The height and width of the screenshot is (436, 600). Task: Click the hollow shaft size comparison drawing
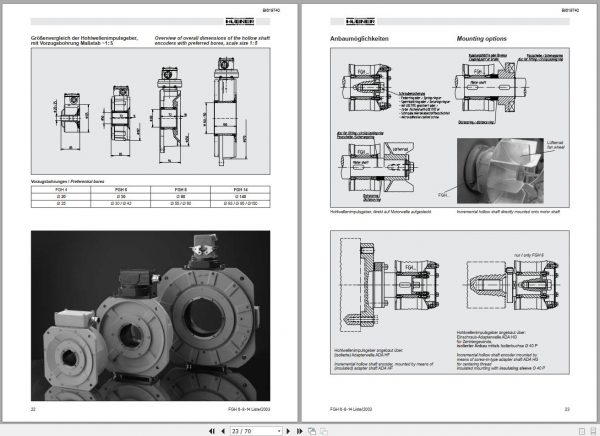point(150,111)
